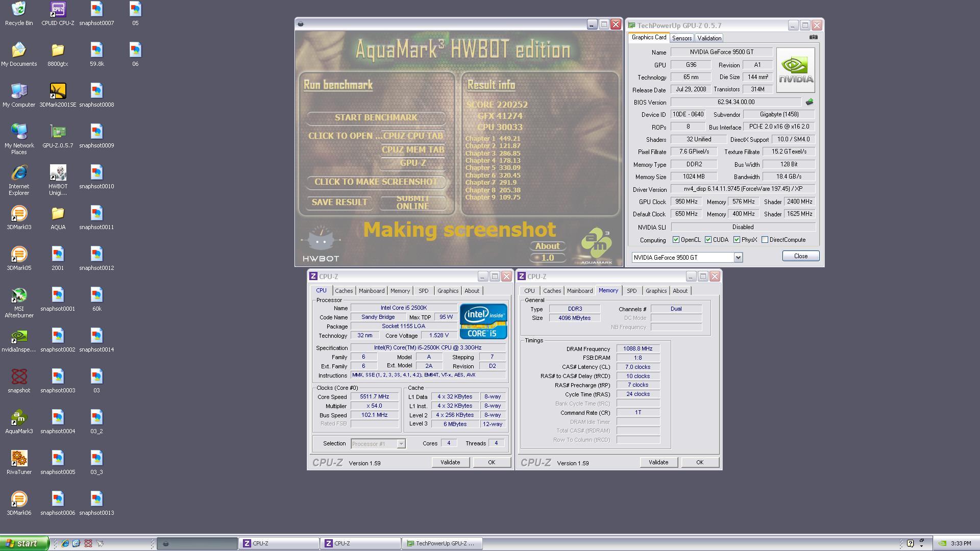This screenshot has width=980, height=551.
Task: Open the Recycle Bin desktop icon
Action: [x=19, y=14]
